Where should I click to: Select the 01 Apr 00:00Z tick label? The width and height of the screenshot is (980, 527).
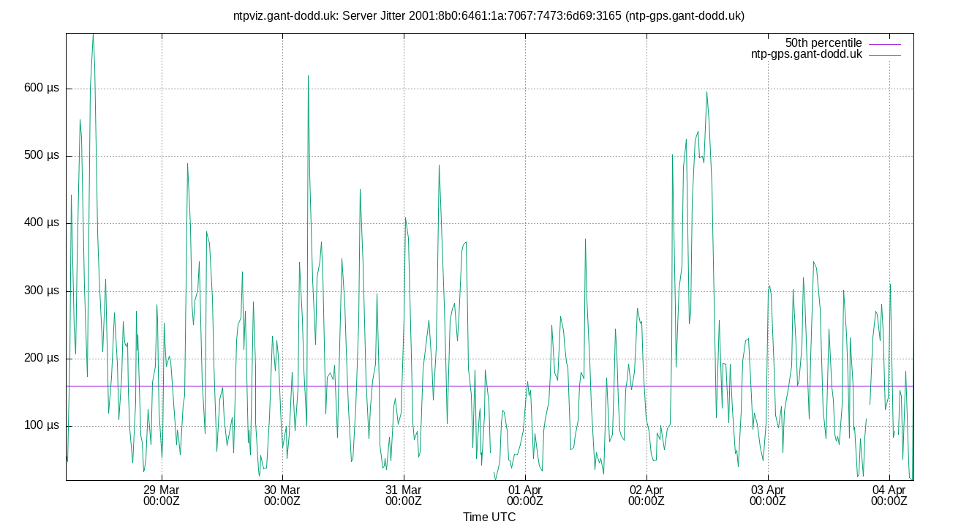[x=524, y=495]
